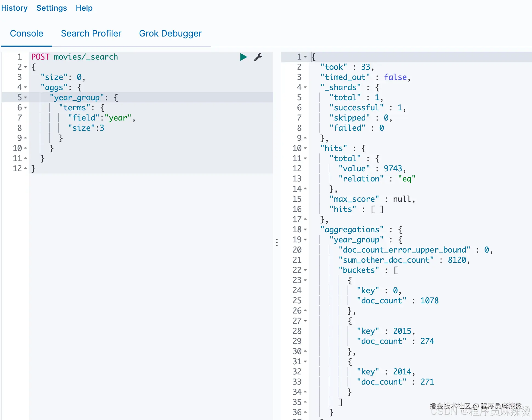532x420 pixels.
Task: Open Settings in the top menu
Action: pyautogui.click(x=52, y=8)
